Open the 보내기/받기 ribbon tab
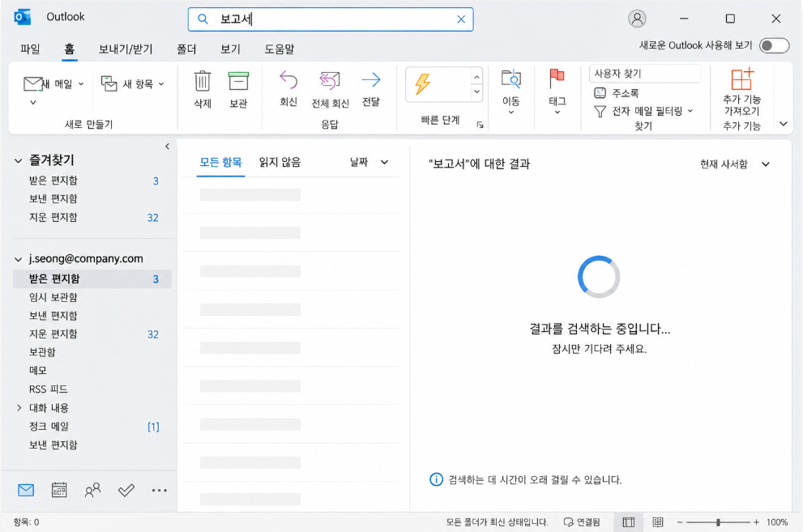Image resolution: width=803 pixels, height=532 pixels. [126, 49]
